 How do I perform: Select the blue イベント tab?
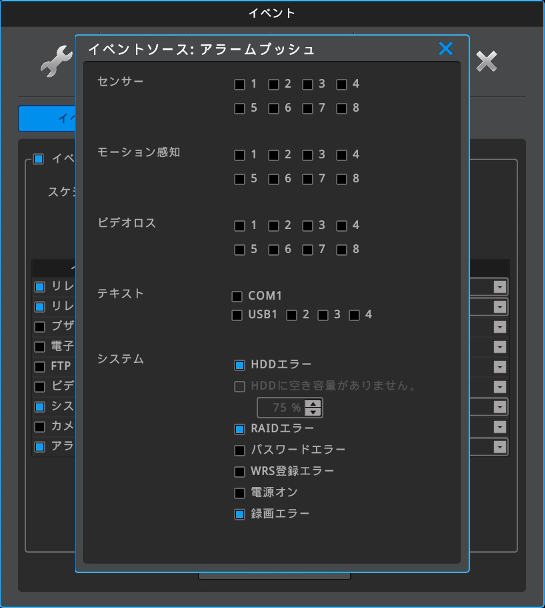pos(47,118)
